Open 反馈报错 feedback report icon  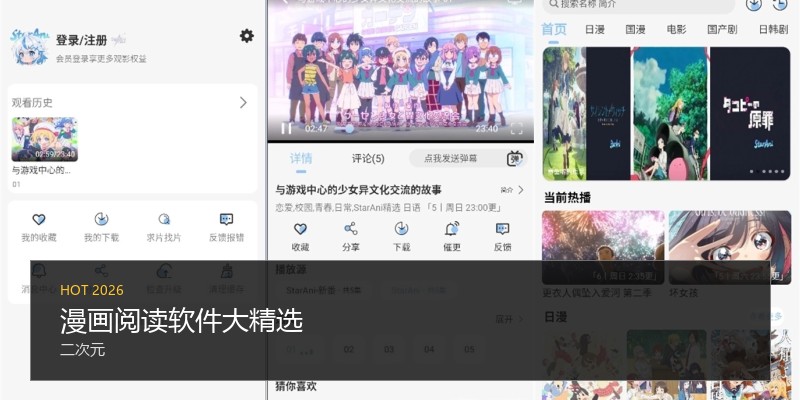point(227,219)
